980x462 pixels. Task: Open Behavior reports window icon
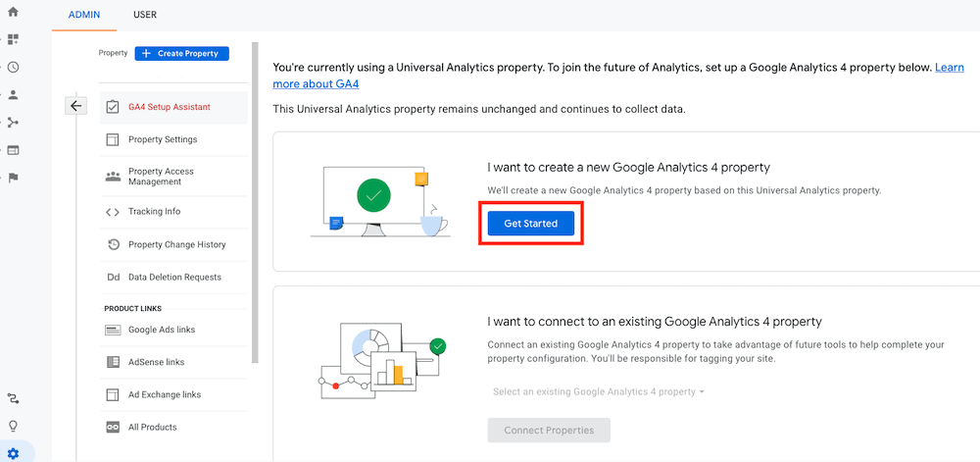(x=13, y=150)
